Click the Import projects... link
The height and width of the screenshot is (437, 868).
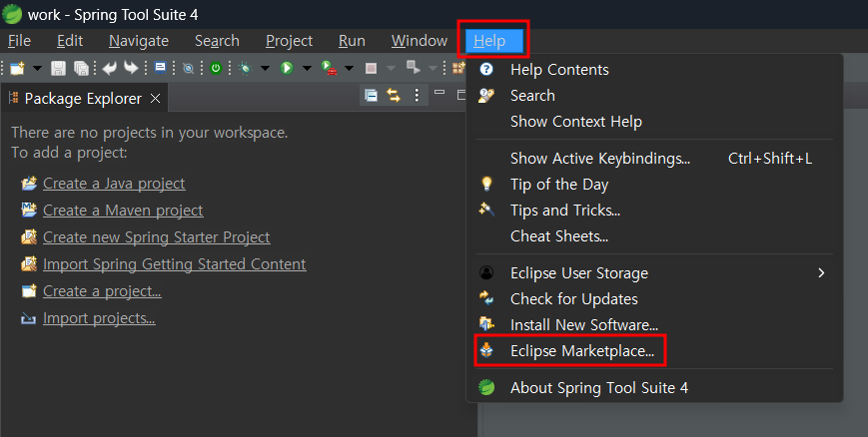coord(99,318)
